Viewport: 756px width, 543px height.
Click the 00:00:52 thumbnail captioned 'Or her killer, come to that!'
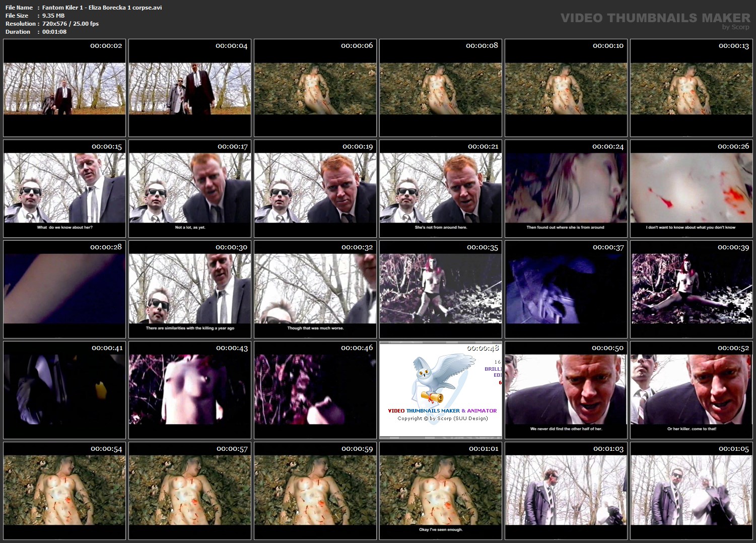coord(692,390)
